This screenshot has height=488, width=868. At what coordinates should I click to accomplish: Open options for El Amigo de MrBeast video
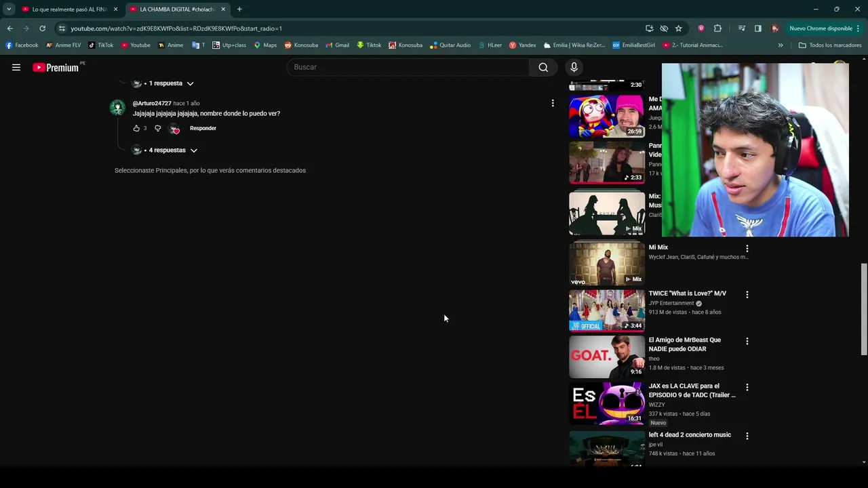coord(747,341)
